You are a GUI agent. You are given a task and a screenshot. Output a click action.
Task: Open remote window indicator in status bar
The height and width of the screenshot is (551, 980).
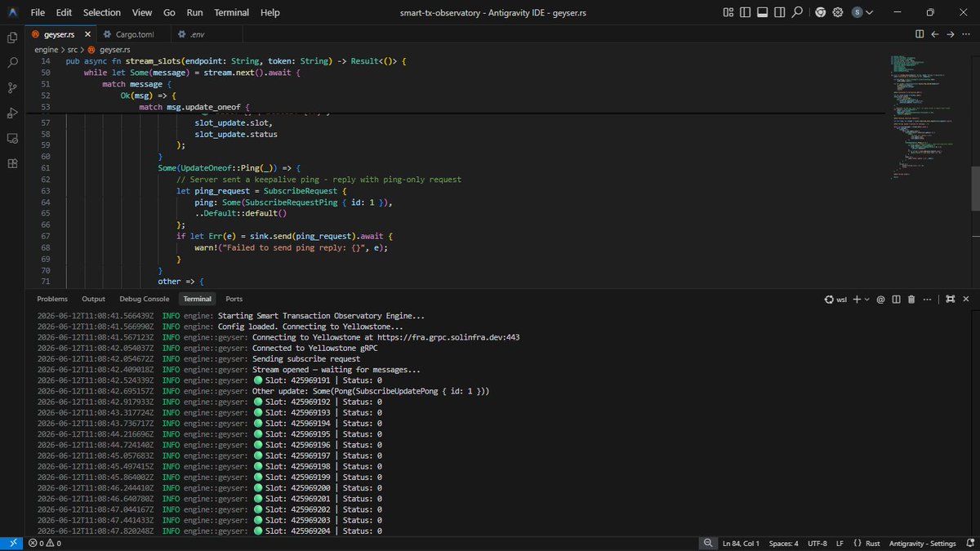click(x=11, y=544)
